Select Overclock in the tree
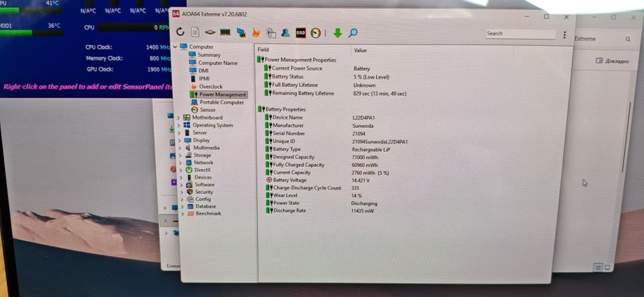644x297 pixels. [x=211, y=87]
